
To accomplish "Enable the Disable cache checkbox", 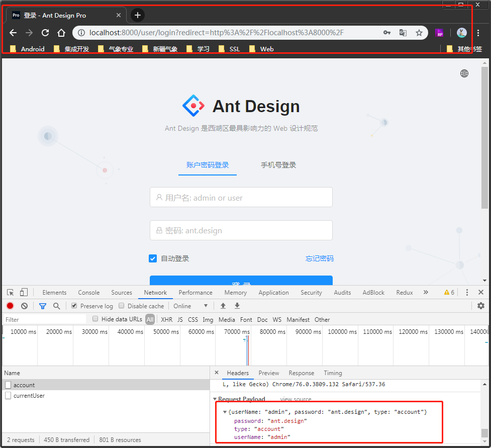I will point(121,306).
